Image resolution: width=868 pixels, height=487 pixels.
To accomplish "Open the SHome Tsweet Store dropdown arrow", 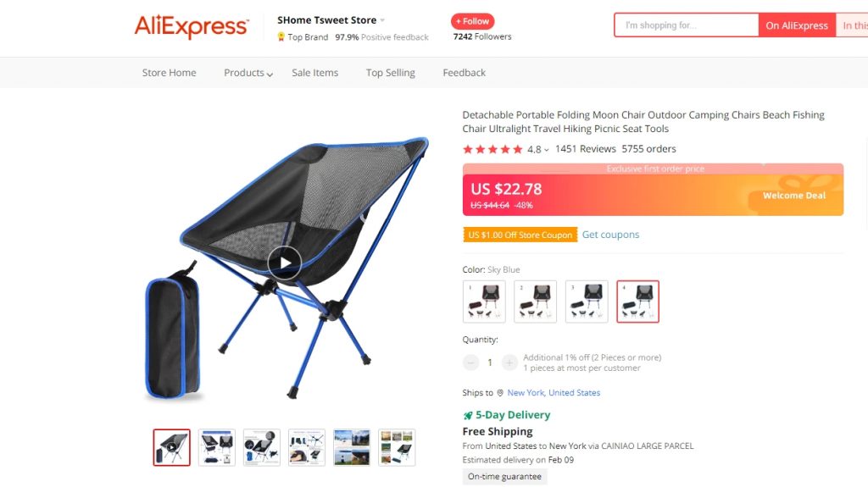I will click(x=382, y=20).
